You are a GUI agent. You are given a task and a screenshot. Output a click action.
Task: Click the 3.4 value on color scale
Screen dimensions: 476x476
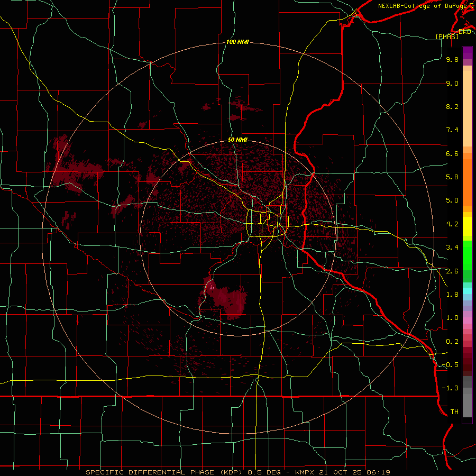click(452, 248)
